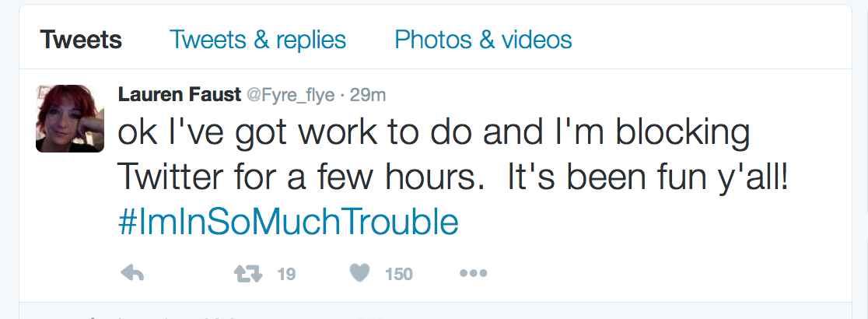Screen dimensions: 868x319
Task: Open the Tweets & replies tab
Action: pyautogui.click(x=257, y=40)
